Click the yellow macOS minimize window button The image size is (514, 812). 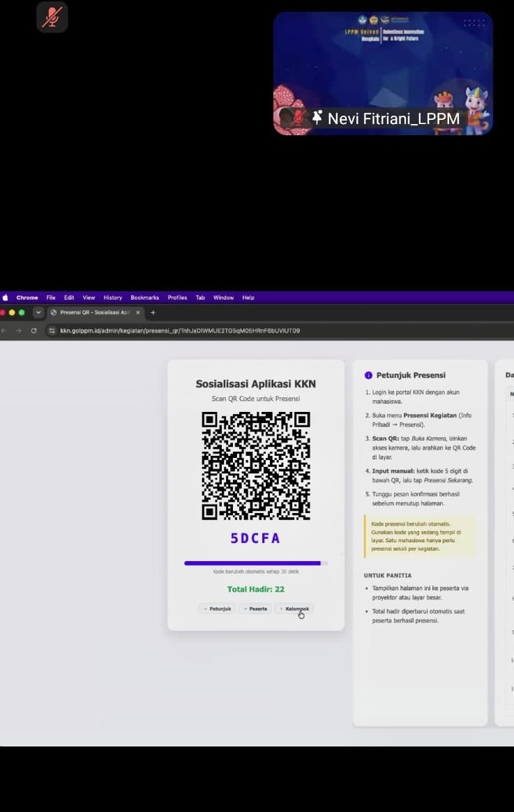[12, 313]
